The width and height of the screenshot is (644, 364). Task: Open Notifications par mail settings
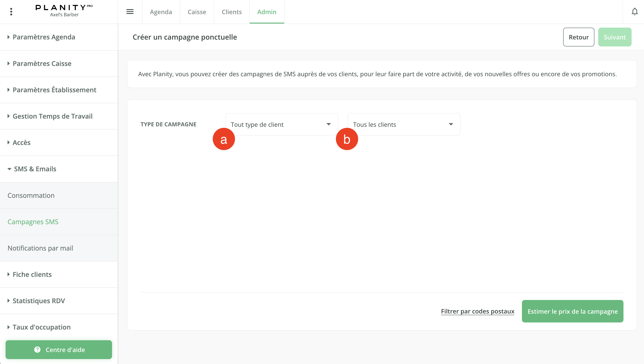click(40, 248)
